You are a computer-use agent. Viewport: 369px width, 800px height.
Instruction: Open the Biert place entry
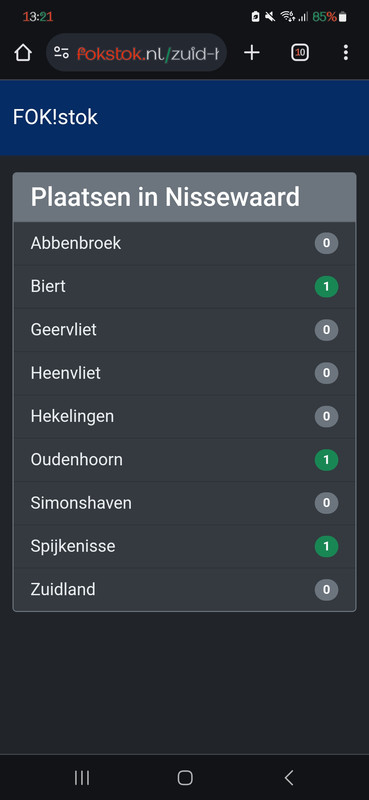coord(184,287)
